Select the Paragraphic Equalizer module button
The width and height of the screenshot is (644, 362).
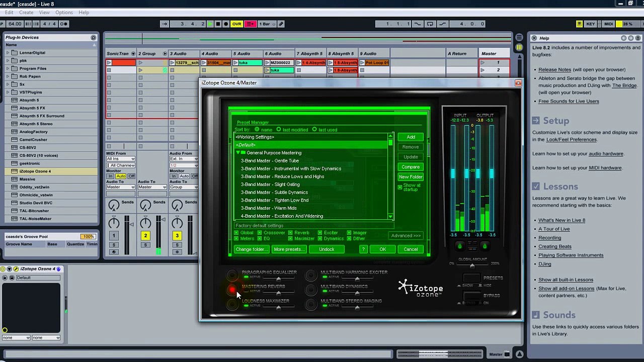click(x=232, y=275)
